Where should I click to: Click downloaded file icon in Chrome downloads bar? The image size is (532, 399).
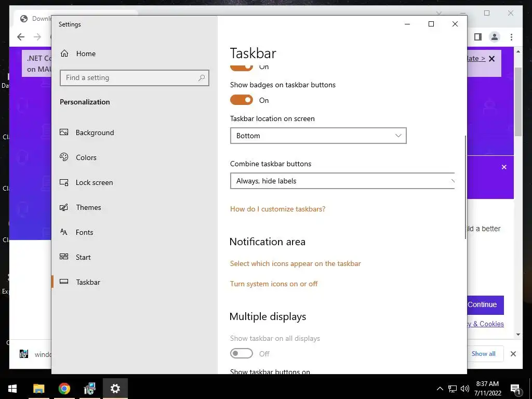point(24,354)
